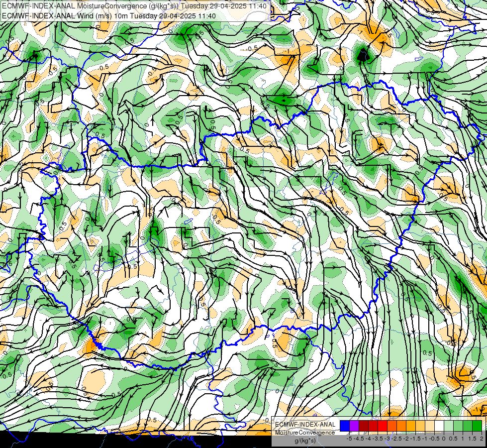Click the MoistureConvergence title line at top

(x=134, y=6)
